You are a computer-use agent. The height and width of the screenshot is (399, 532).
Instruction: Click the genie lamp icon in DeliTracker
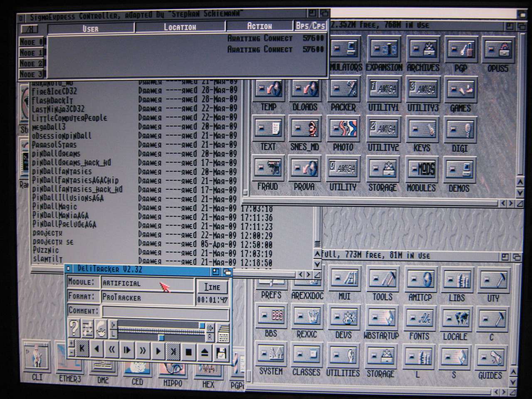tap(101, 328)
